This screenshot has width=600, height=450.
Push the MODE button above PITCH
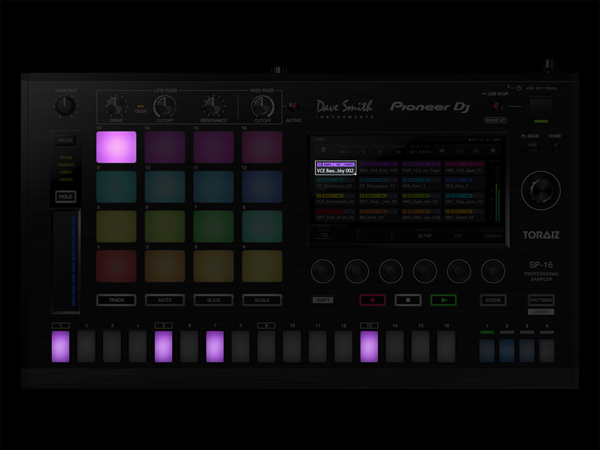(x=65, y=140)
